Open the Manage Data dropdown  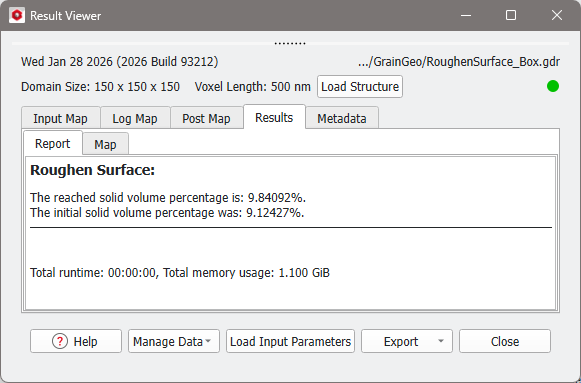point(174,341)
